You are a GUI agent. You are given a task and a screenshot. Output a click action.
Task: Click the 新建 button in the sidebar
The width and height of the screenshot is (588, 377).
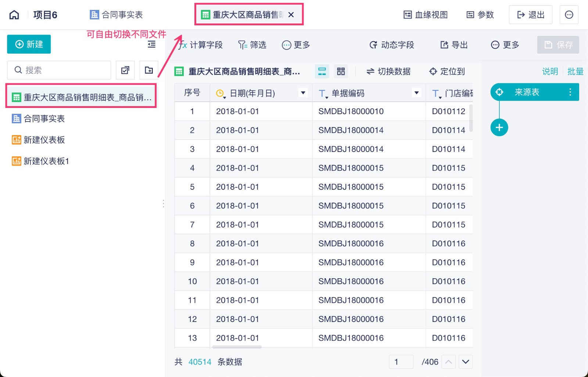[x=29, y=44]
